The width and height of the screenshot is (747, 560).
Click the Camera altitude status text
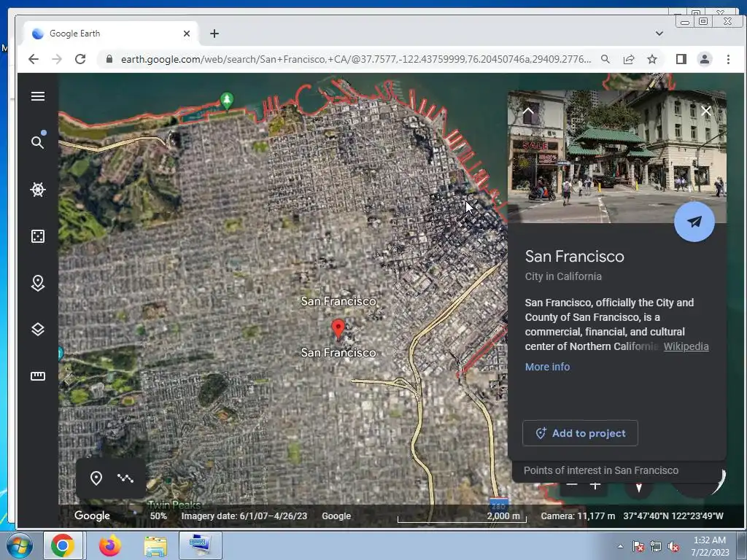click(x=578, y=516)
